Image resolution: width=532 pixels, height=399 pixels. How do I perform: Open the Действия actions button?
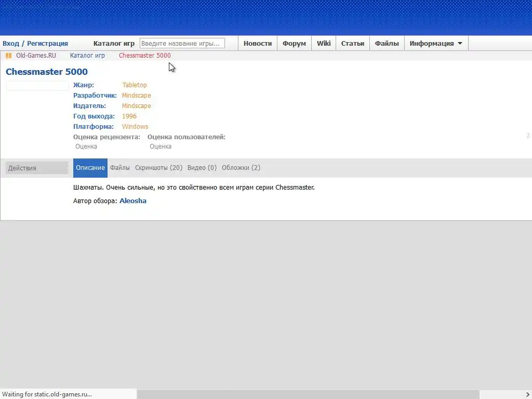37,168
